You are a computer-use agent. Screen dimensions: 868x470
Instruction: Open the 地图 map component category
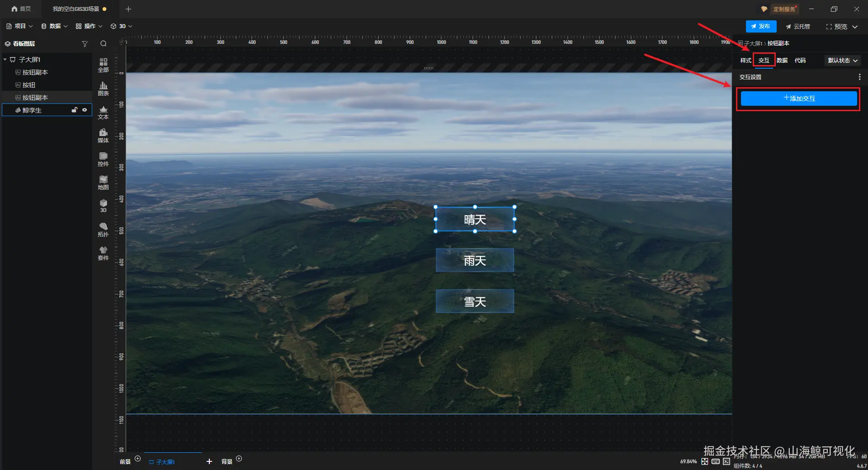[103, 183]
